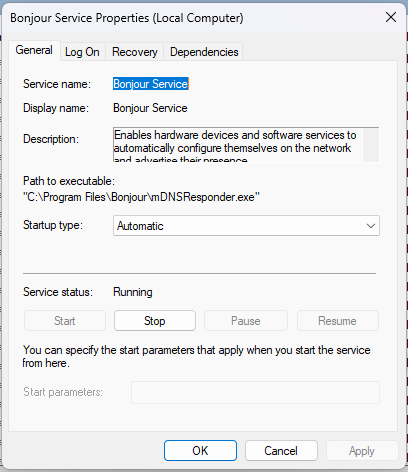Stop the running Bonjour service
The image size is (408, 472).
155,321
